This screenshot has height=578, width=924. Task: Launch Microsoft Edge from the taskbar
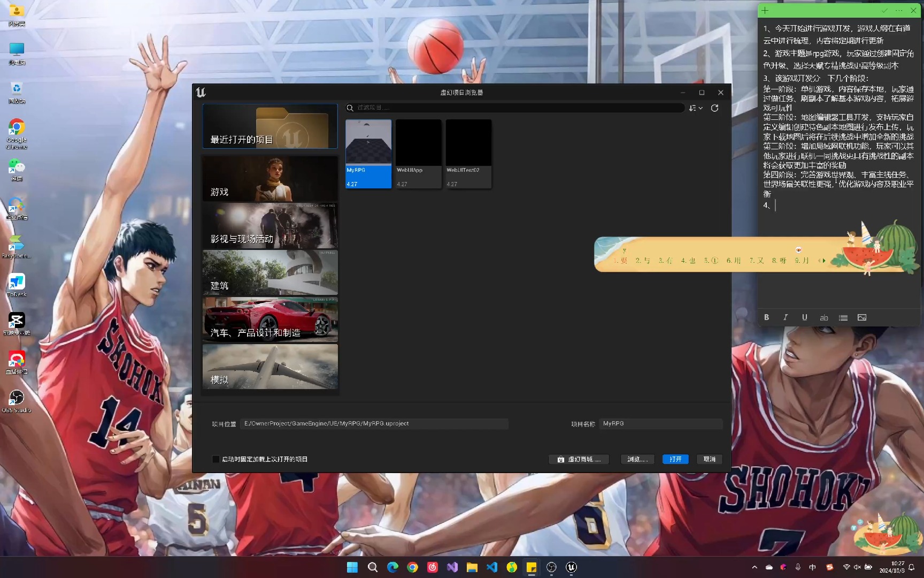[392, 567]
